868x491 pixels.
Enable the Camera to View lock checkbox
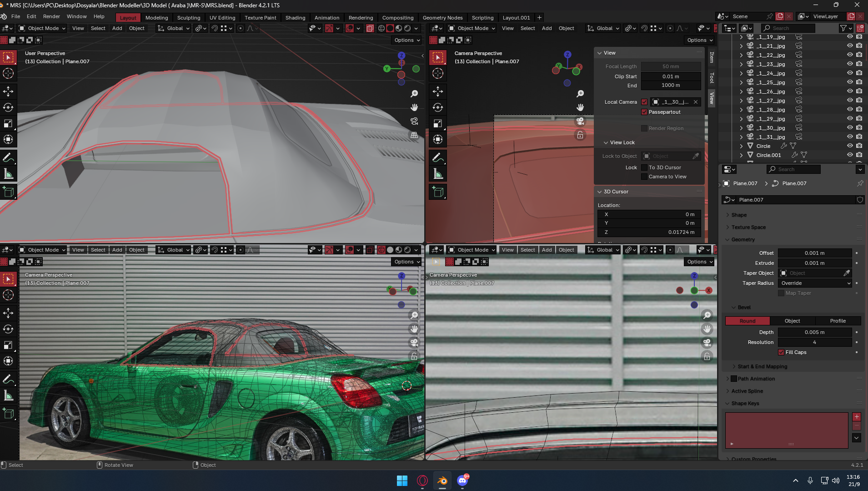coord(644,177)
